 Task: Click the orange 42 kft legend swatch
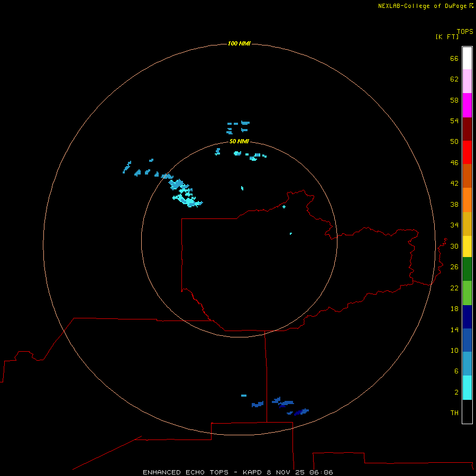[x=467, y=200]
